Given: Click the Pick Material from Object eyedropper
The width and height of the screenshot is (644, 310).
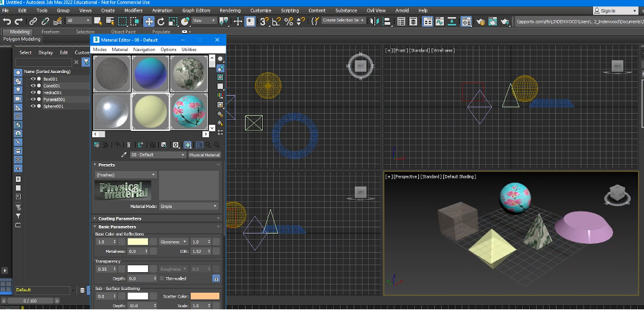Looking at the screenshot, I should [124, 155].
